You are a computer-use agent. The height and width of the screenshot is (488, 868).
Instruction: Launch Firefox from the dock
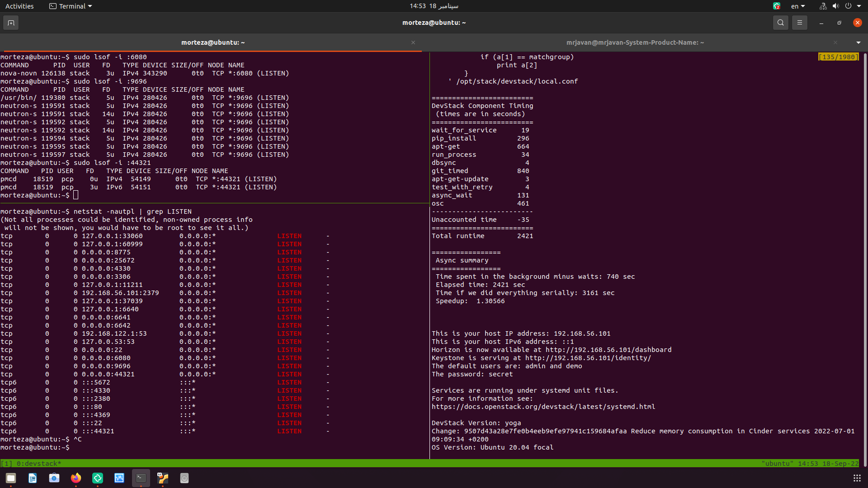(x=76, y=478)
